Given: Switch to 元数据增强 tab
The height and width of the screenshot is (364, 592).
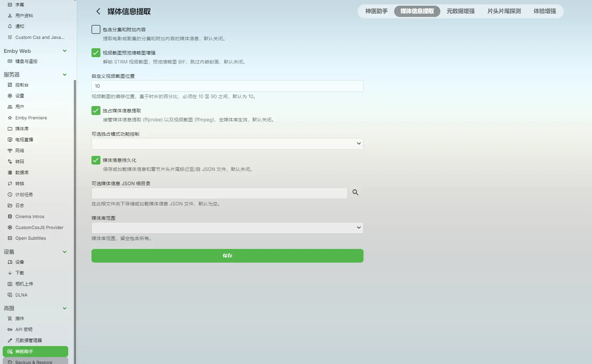Looking at the screenshot, I should [x=460, y=11].
